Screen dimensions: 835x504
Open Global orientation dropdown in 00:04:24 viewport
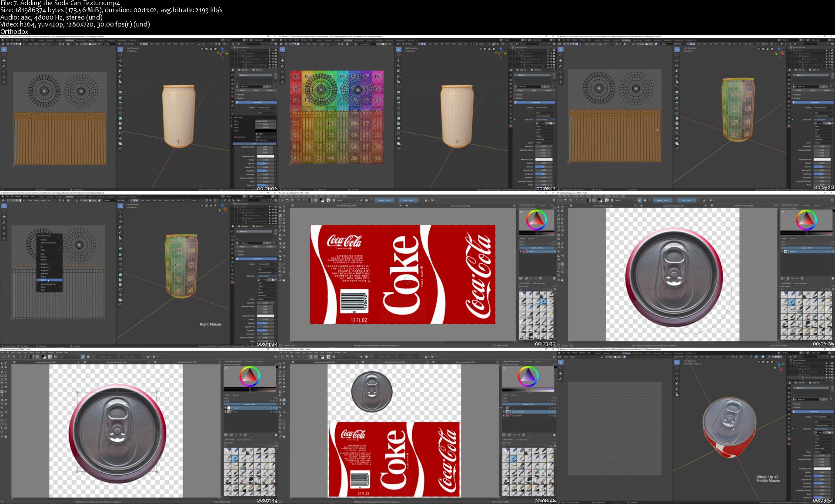[x=194, y=200]
